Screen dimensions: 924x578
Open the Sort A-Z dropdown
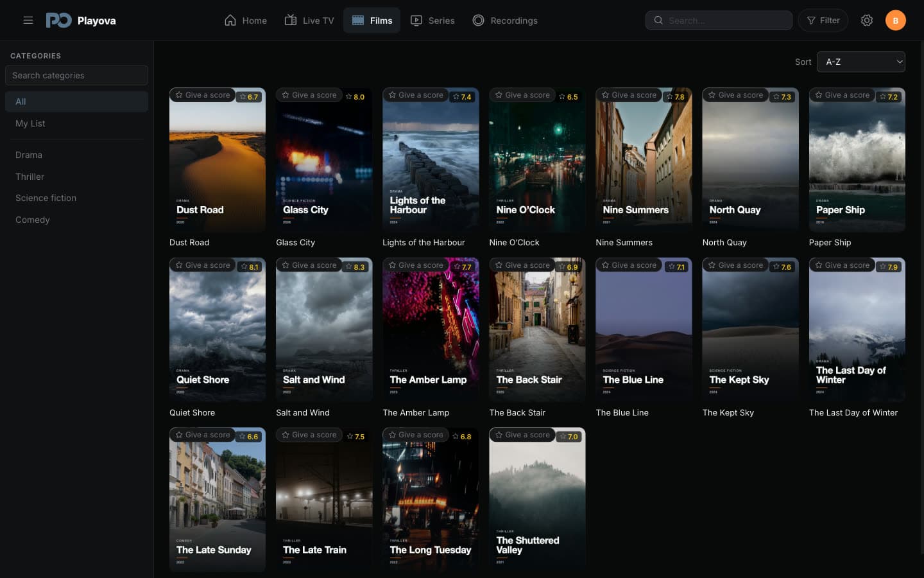(861, 62)
